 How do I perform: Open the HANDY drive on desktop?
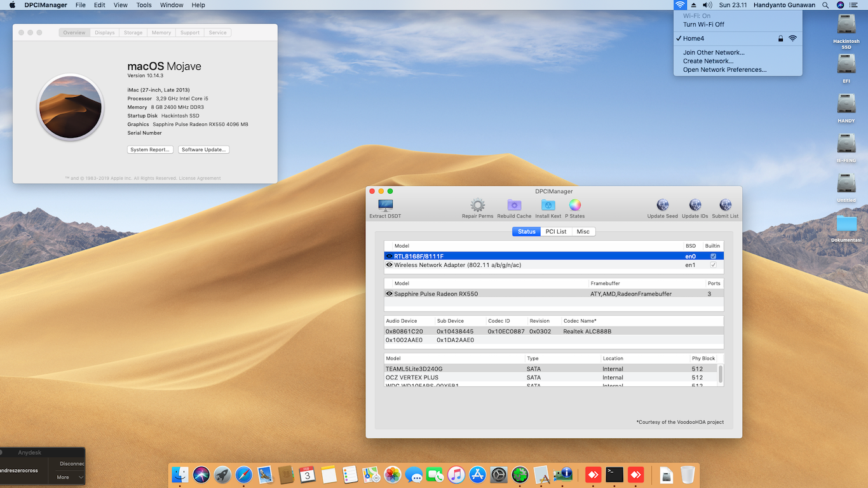coord(846,103)
